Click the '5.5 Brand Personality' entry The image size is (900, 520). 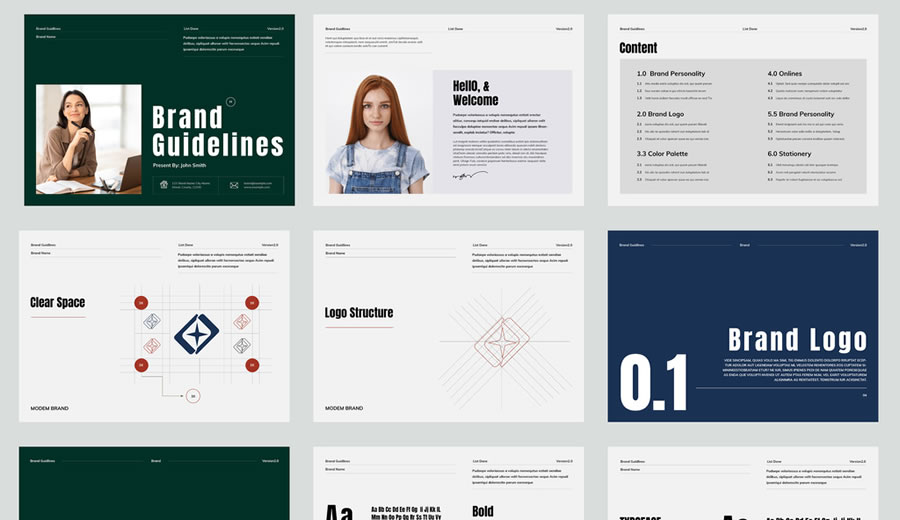point(801,114)
